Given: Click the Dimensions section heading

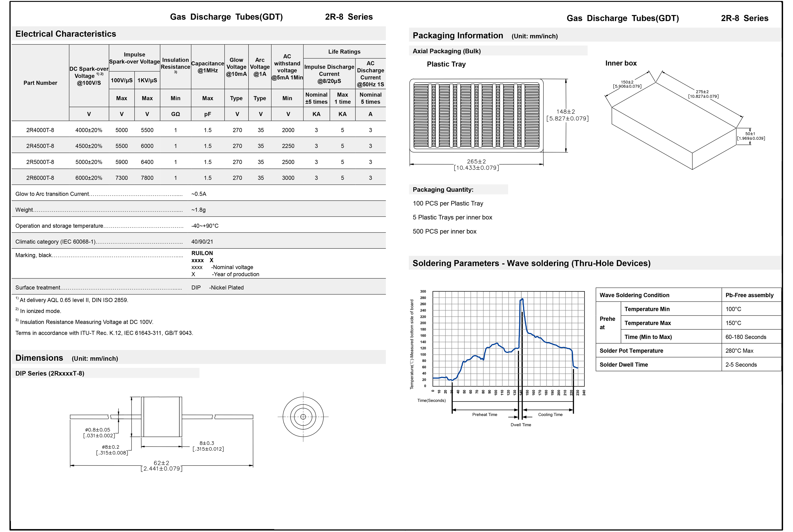Looking at the screenshot, I should point(39,358).
